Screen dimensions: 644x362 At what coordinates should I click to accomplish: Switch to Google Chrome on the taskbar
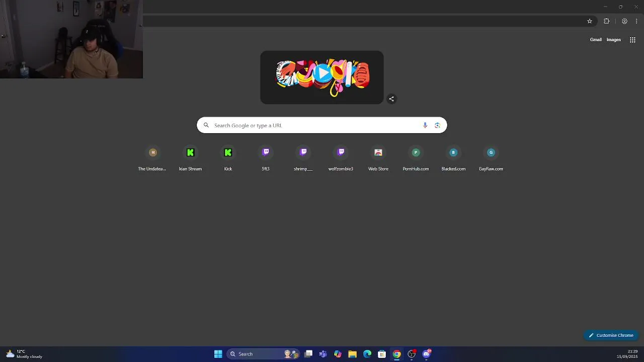click(397, 354)
